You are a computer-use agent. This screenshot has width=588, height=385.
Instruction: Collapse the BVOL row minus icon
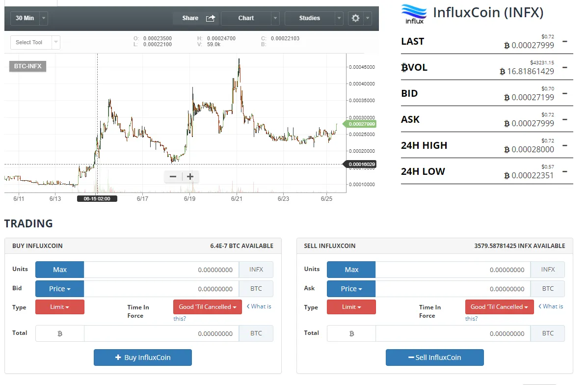tap(565, 68)
